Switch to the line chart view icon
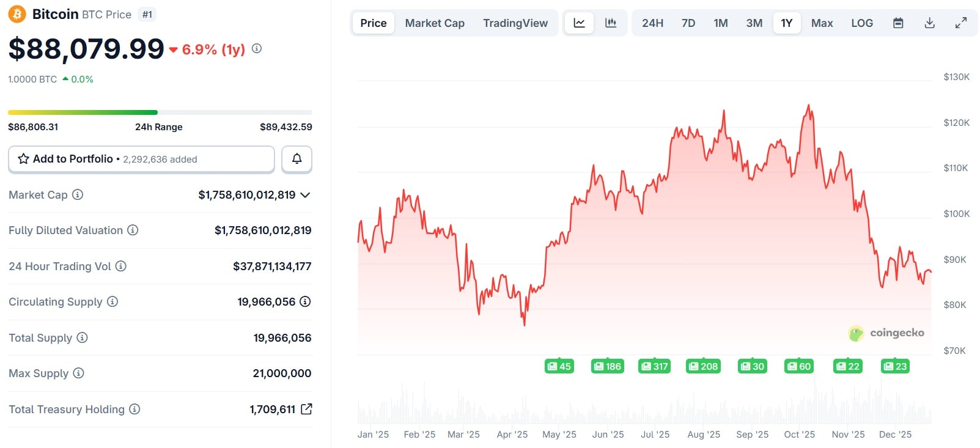This screenshot has height=448, width=980. (579, 23)
